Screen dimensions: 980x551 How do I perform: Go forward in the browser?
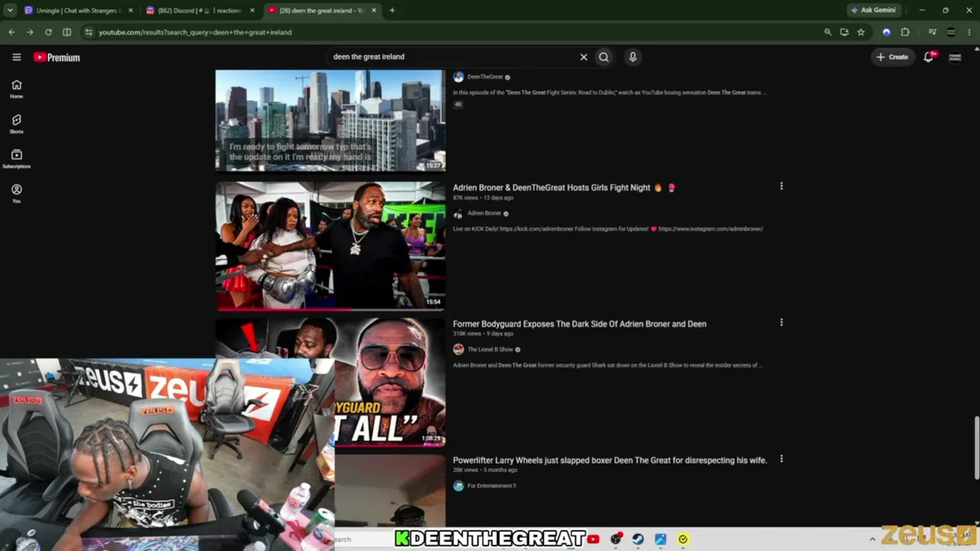click(x=30, y=32)
